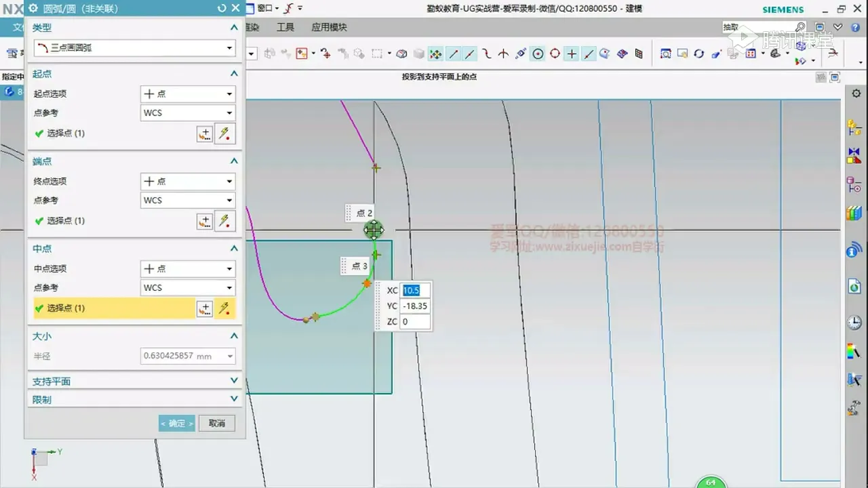Screen dimensions: 868x488
Task: Open the 三点画圆弧 type dropdown
Action: [x=134, y=48]
